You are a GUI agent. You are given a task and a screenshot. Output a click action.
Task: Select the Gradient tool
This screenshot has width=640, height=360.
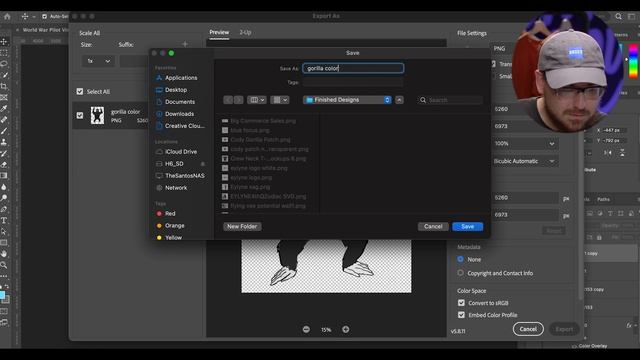point(4,176)
